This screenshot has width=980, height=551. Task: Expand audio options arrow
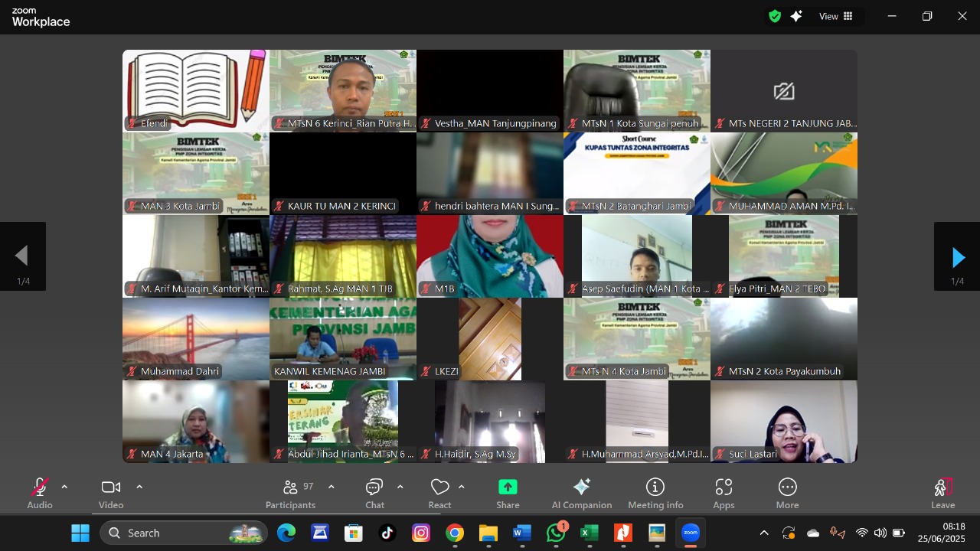click(64, 487)
